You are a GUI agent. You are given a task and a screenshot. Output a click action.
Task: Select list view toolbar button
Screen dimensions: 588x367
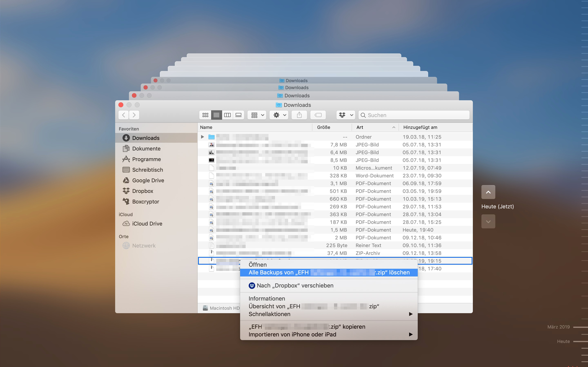216,115
